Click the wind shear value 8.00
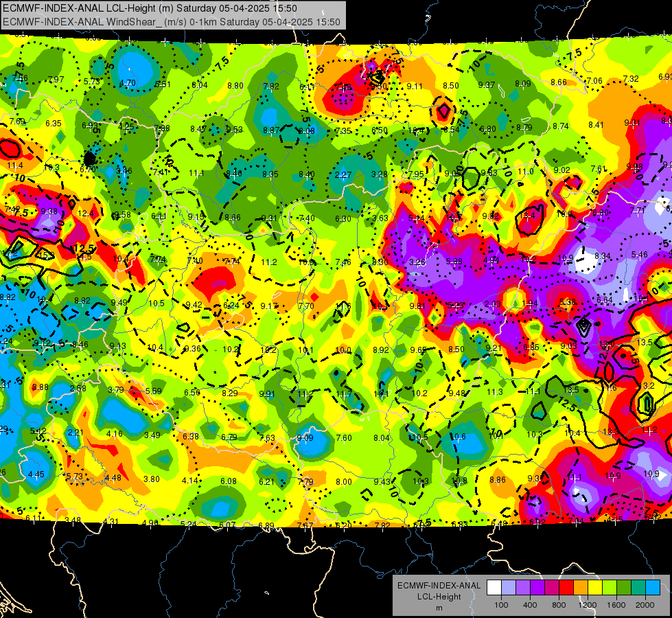Image resolution: width=672 pixels, height=618 pixels. point(344,482)
